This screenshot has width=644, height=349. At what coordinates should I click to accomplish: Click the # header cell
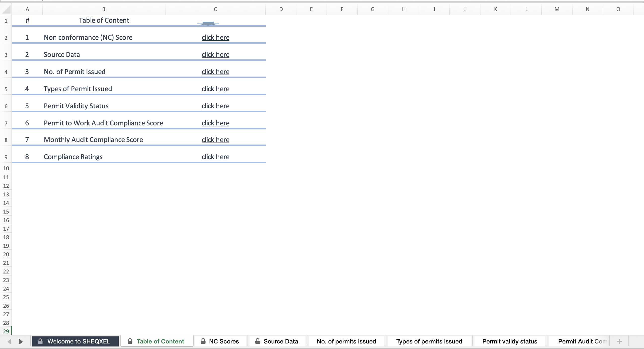[x=27, y=20]
